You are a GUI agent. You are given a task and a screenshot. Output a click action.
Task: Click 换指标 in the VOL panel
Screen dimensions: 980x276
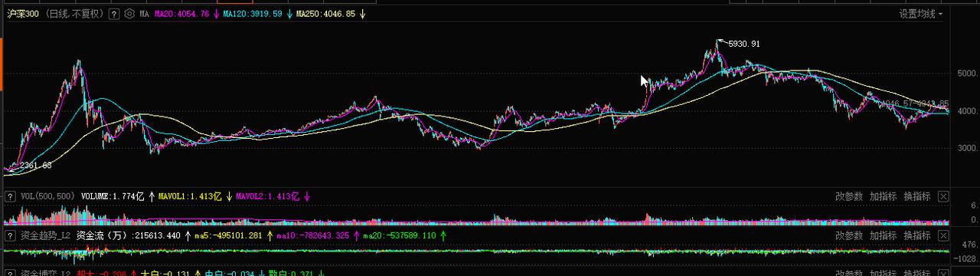coord(916,197)
